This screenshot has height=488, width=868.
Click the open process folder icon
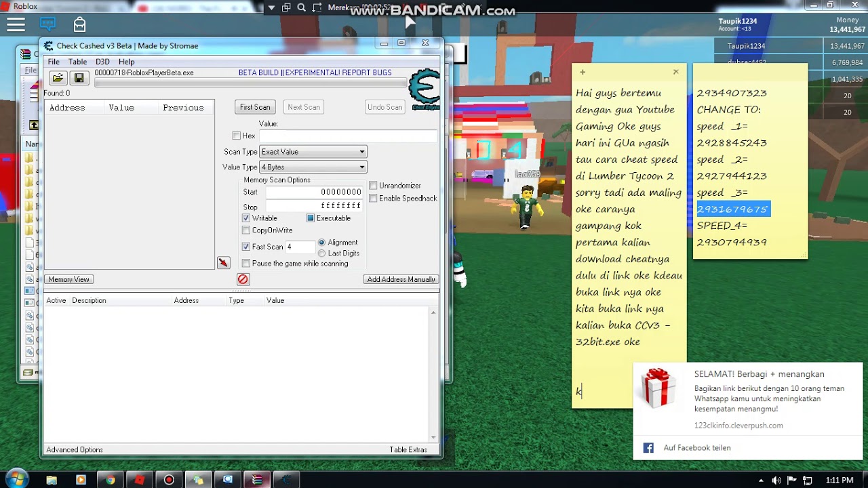[x=58, y=78]
